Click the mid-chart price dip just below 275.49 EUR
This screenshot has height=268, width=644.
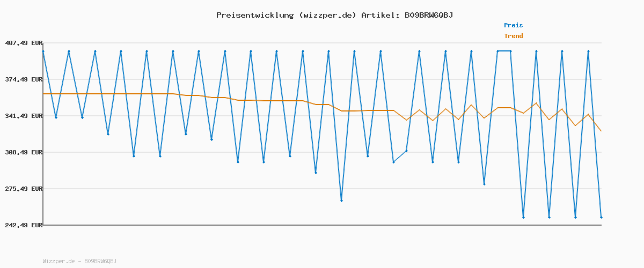[341, 200]
